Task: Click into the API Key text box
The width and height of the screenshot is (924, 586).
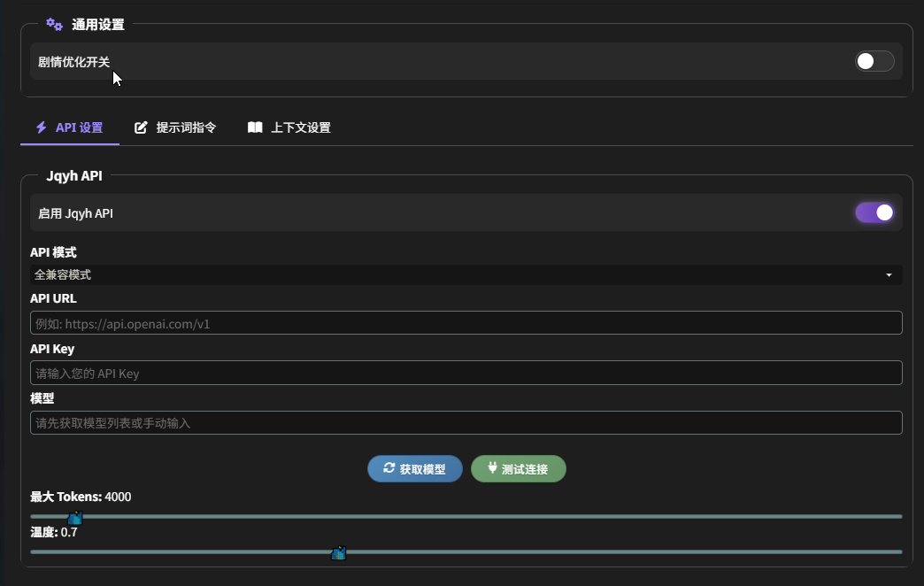Action: click(x=466, y=373)
